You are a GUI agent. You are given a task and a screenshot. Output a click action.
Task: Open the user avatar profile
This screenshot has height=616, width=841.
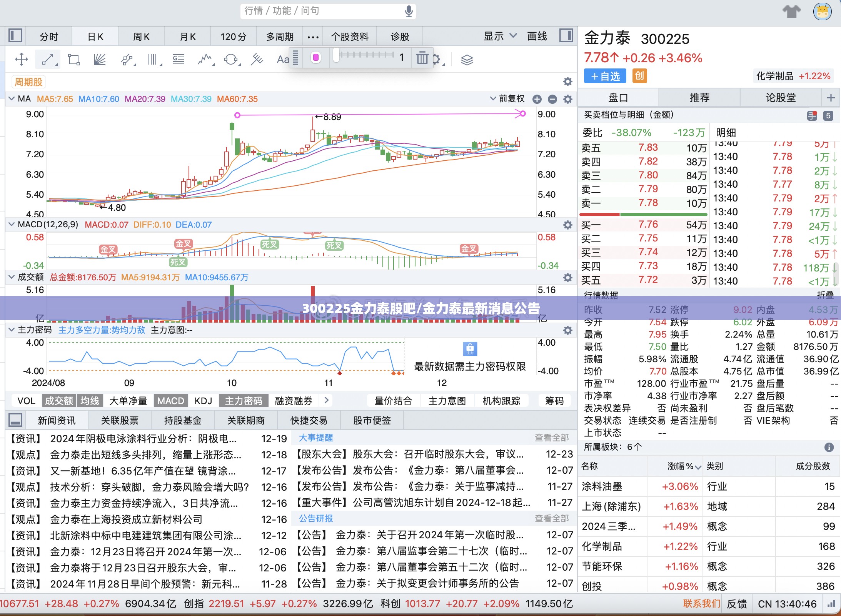point(822,11)
